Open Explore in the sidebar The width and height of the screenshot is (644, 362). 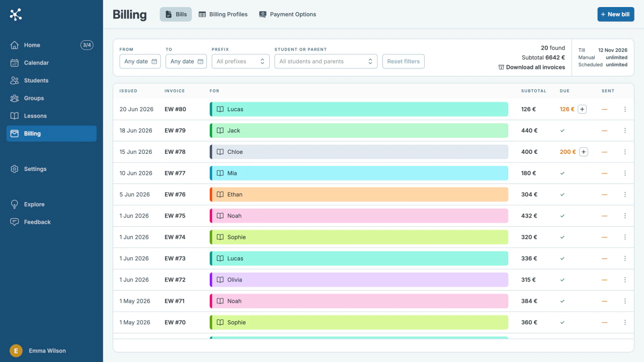(51, 204)
